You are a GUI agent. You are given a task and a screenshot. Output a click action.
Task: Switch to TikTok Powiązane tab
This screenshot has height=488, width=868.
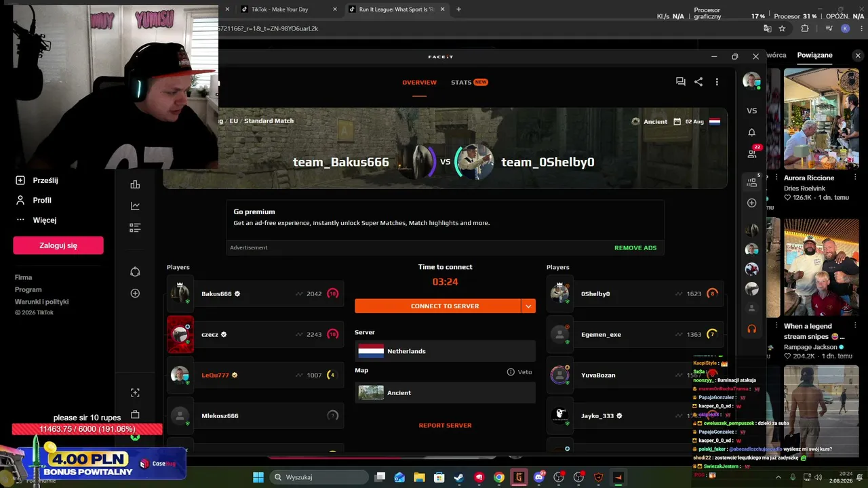click(x=814, y=55)
